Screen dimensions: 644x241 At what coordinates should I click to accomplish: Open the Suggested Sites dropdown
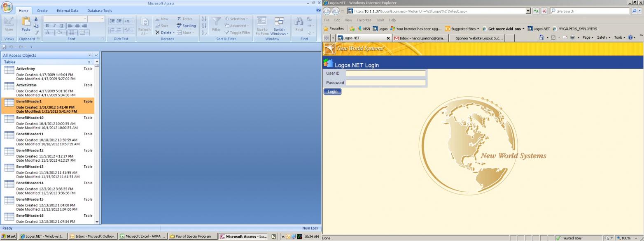point(462,29)
